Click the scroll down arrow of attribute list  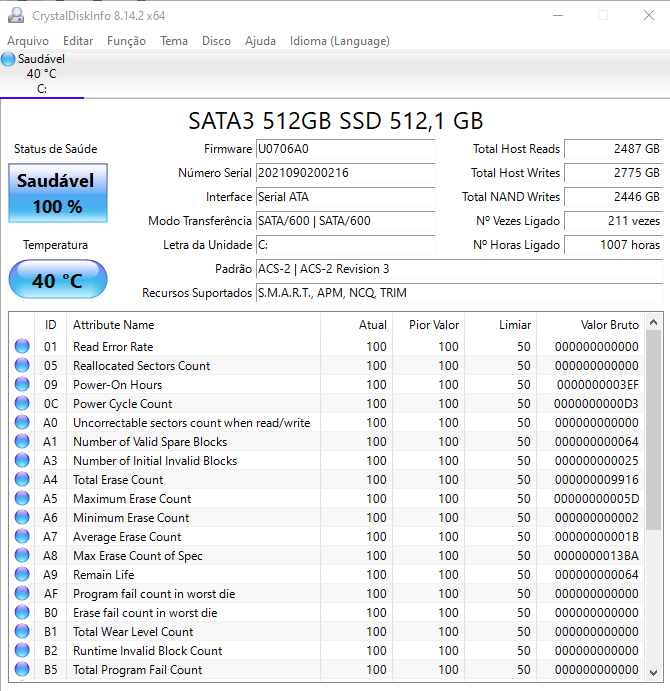(654, 672)
